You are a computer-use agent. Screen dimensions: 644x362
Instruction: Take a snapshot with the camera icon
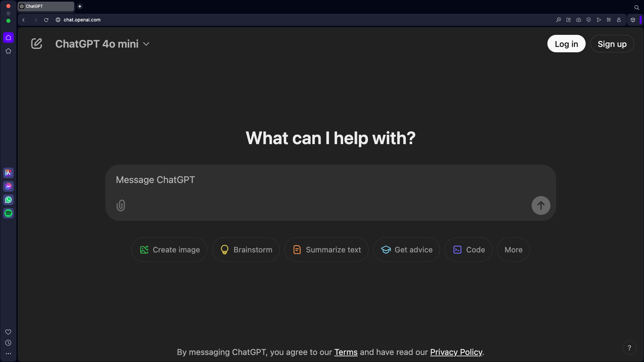pyautogui.click(x=579, y=20)
